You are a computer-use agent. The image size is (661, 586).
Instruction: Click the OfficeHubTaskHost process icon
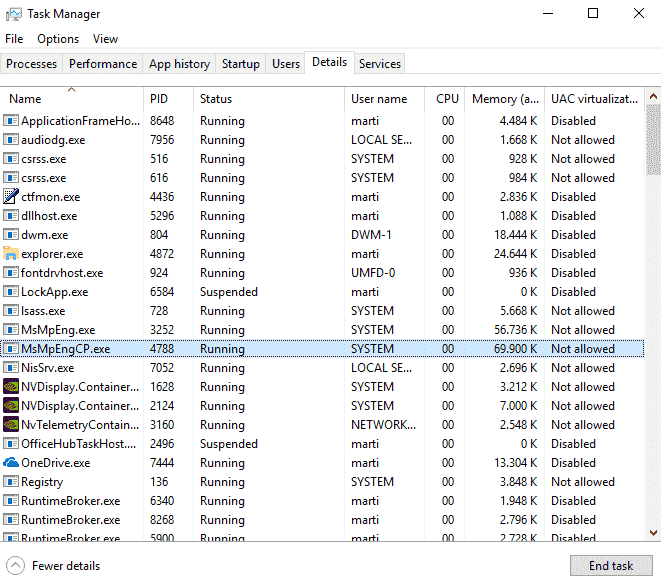pyautogui.click(x=11, y=444)
